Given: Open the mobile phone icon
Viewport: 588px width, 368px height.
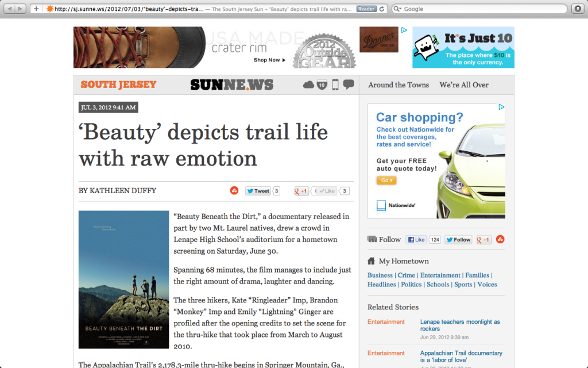Looking at the screenshot, I should 335,85.
